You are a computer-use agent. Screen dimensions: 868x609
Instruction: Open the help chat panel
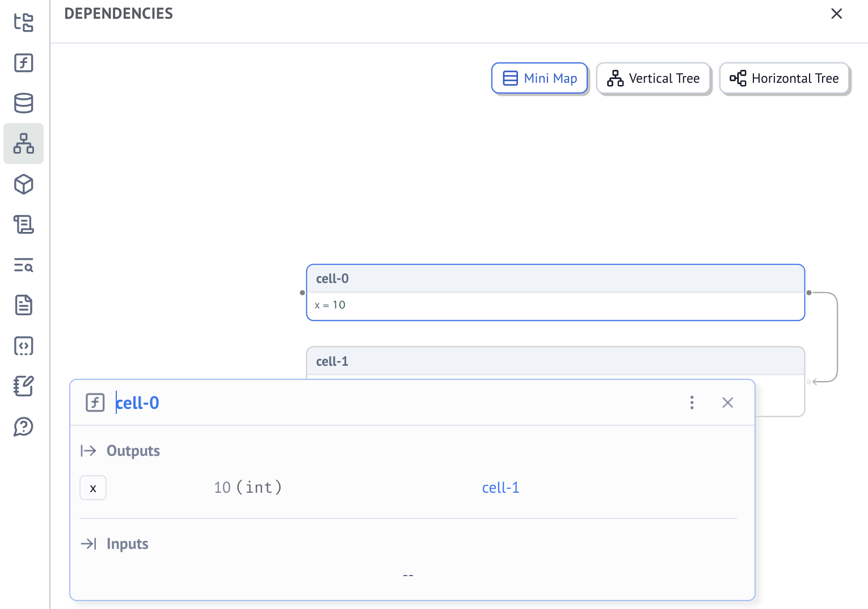click(x=23, y=427)
